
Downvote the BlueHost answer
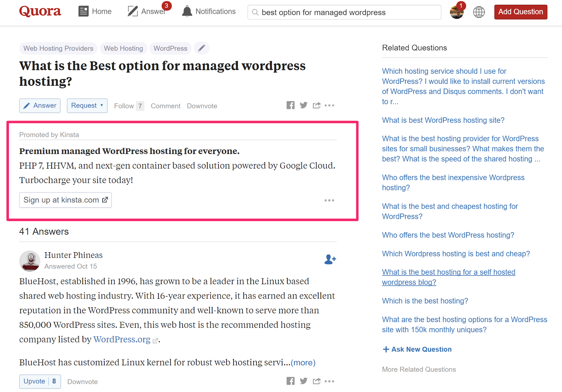click(x=83, y=382)
